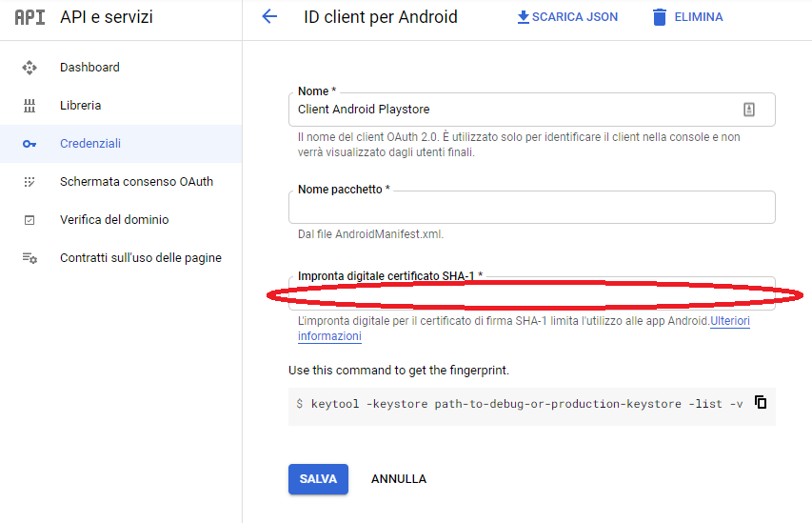The height and width of the screenshot is (523, 812).
Task: Click 'Use this command to get the fingerprint.' text
Action: 399,371
